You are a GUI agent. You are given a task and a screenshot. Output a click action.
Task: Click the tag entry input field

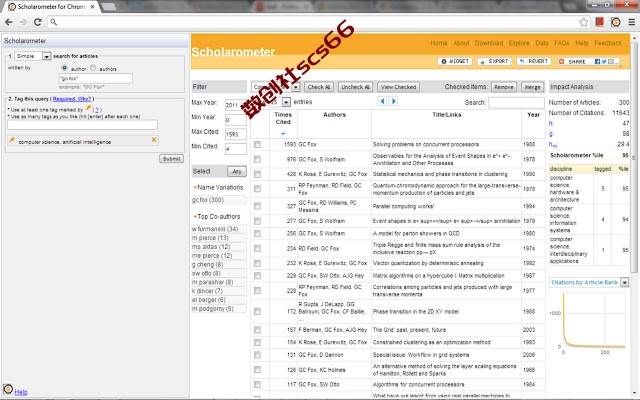(82, 125)
